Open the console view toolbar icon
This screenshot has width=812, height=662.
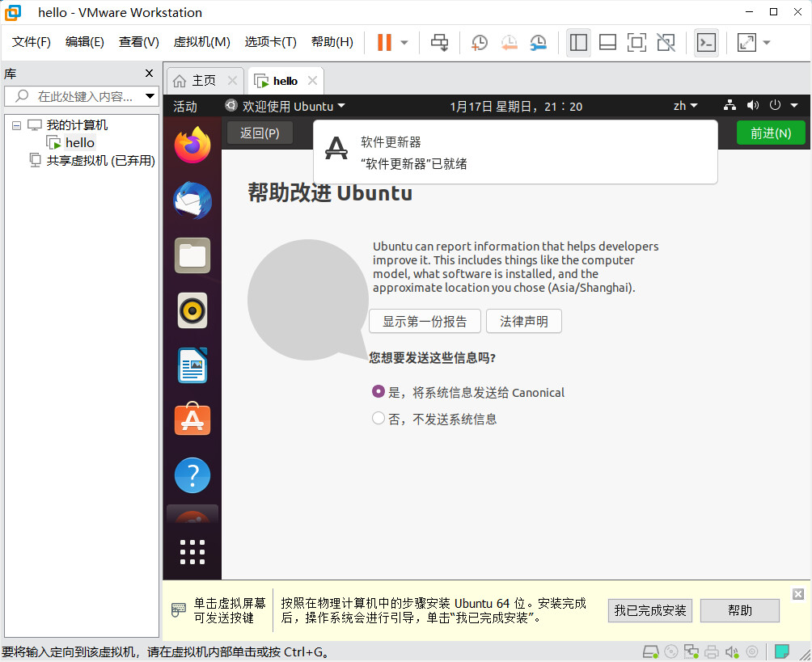point(706,43)
